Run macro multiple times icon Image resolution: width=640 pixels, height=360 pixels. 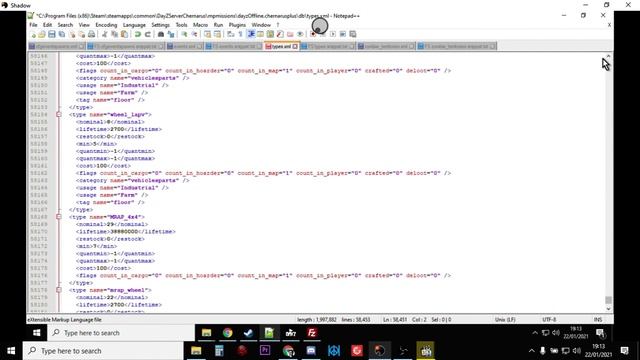[343, 34]
